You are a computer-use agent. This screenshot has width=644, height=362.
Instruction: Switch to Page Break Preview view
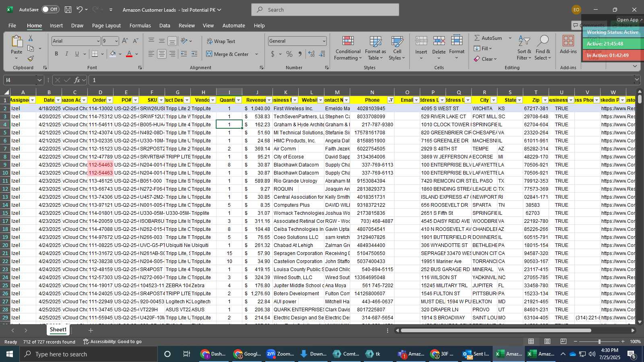pos(563,341)
